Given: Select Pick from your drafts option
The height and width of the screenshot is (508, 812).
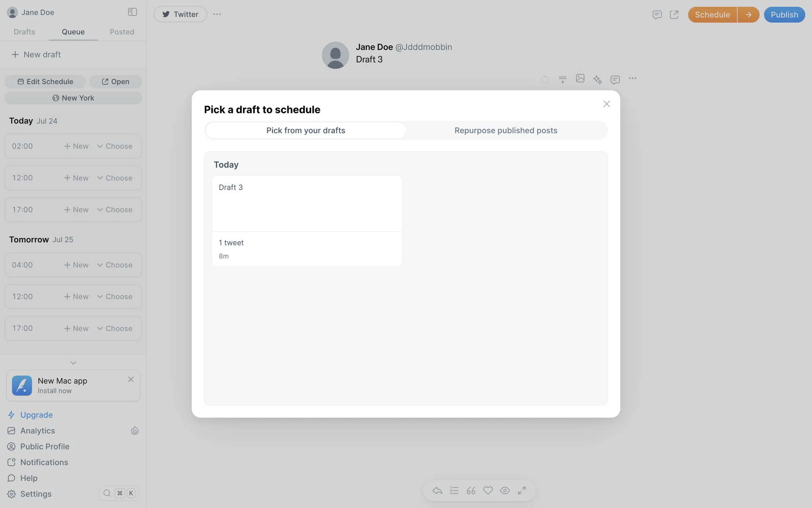Looking at the screenshot, I should (305, 130).
